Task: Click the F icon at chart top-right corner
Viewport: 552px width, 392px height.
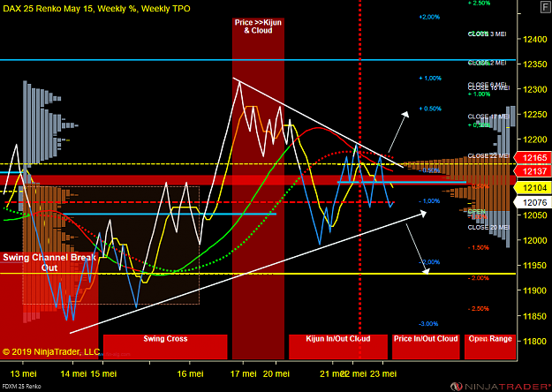Action: (x=545, y=7)
